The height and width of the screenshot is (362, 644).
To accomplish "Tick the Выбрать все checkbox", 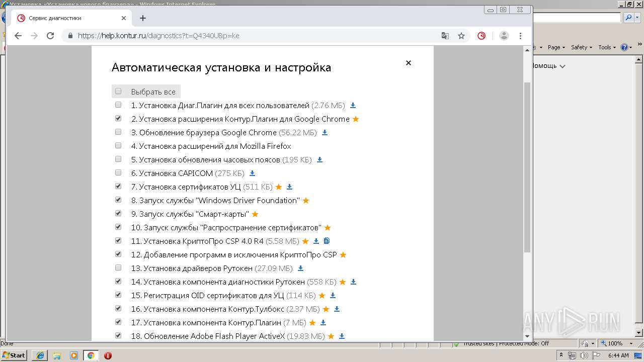I will [118, 92].
